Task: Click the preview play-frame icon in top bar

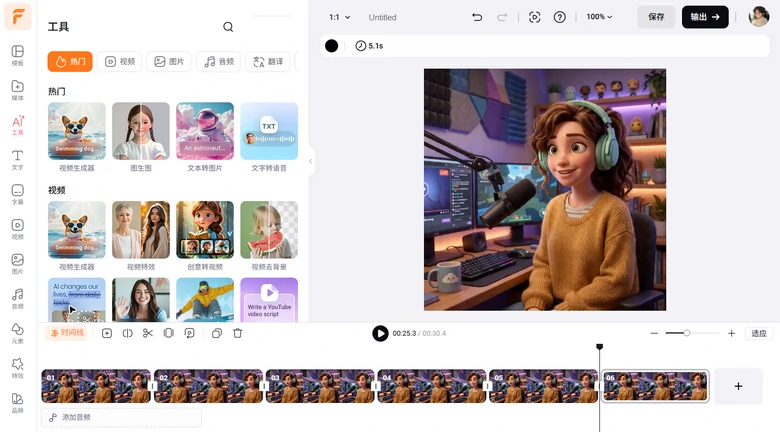Action: [x=534, y=17]
